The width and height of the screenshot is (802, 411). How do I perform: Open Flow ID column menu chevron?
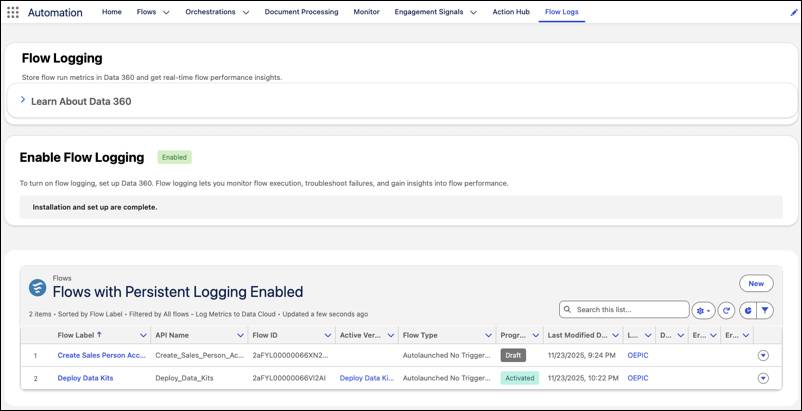point(328,335)
